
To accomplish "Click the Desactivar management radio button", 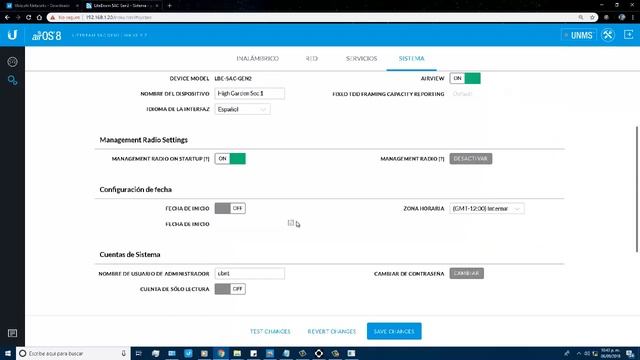I will tap(471, 159).
